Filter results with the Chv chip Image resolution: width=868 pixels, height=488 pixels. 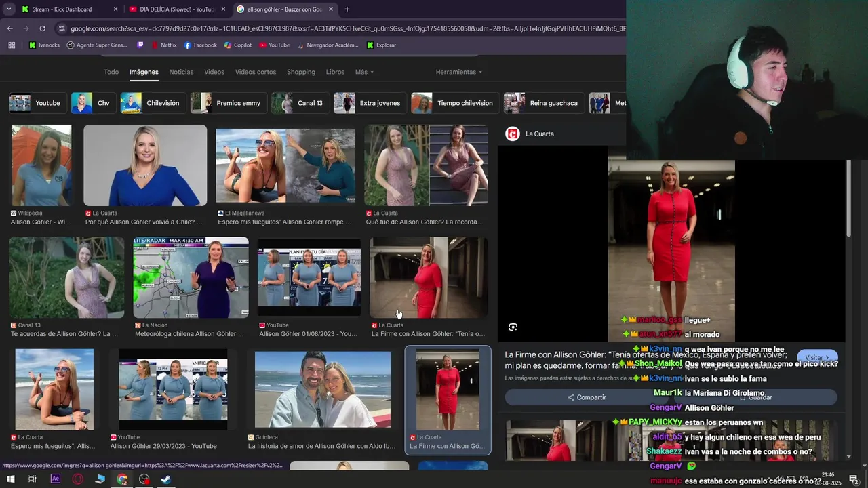pos(94,103)
